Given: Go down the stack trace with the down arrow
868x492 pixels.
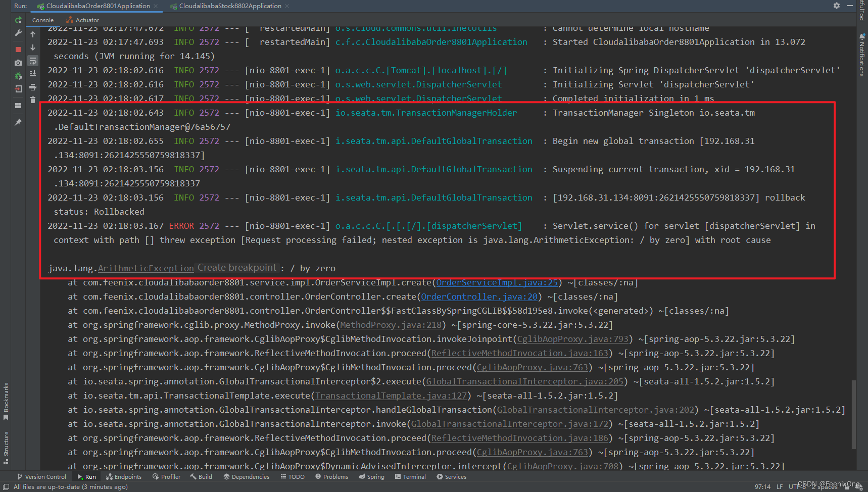Looking at the screenshot, I should (33, 47).
